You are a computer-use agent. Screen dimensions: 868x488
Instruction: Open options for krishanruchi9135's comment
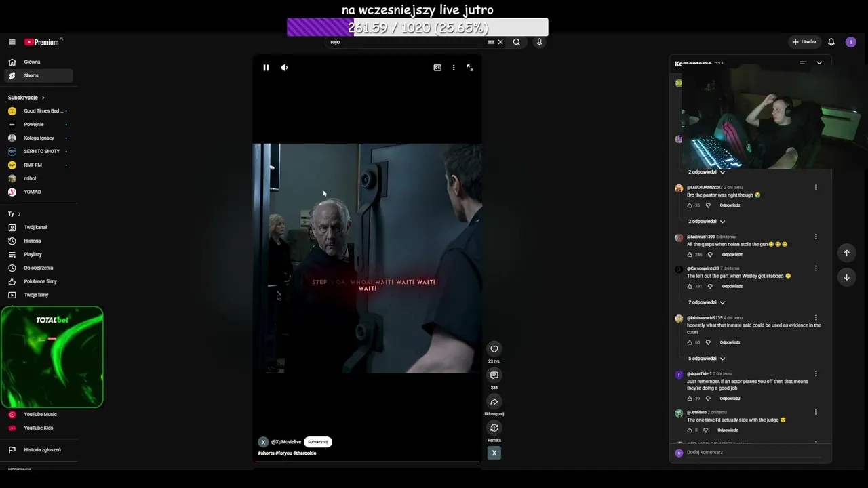[x=816, y=318]
